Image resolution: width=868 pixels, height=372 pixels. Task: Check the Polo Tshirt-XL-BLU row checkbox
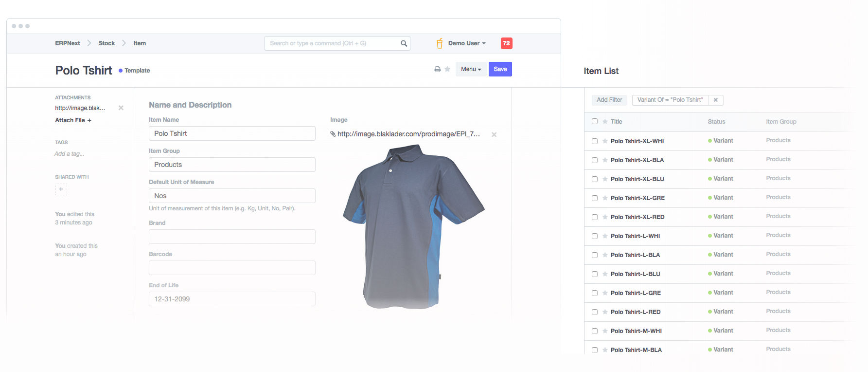(x=595, y=179)
